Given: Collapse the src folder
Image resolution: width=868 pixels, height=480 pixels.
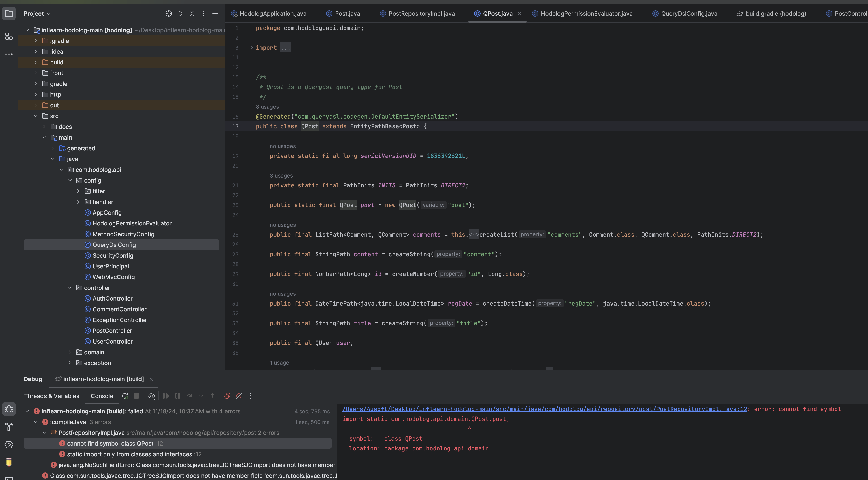Looking at the screenshot, I should [36, 116].
